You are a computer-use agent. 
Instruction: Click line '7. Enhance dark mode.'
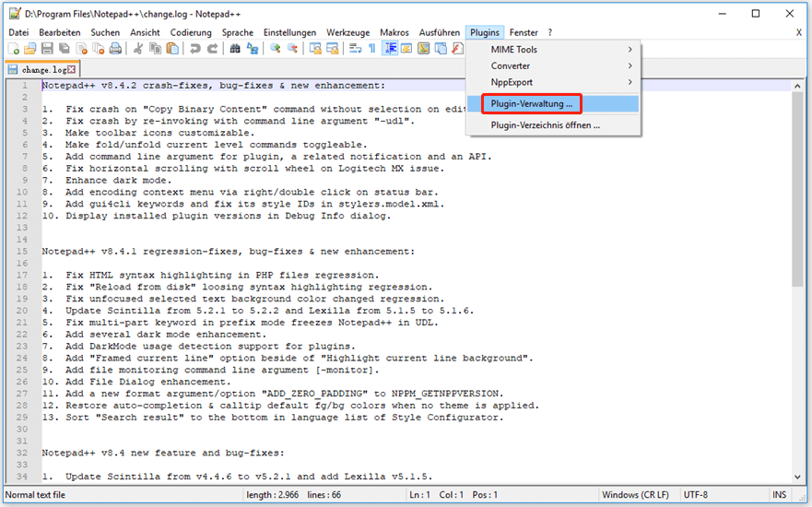107,181
